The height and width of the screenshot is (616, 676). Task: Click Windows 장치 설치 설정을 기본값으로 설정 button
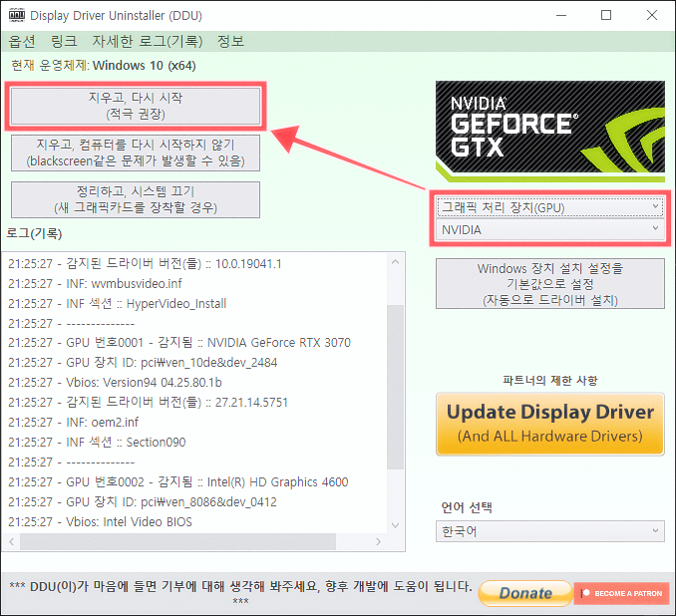coord(550,284)
